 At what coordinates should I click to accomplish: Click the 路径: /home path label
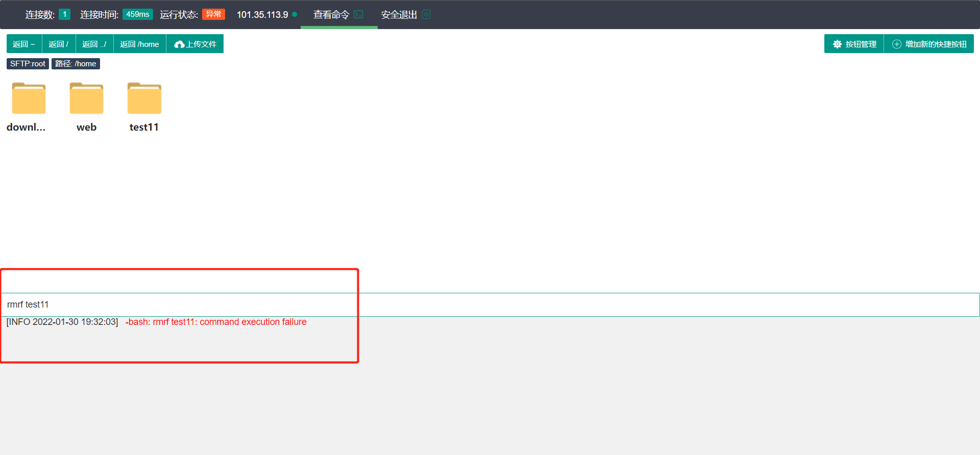point(76,64)
